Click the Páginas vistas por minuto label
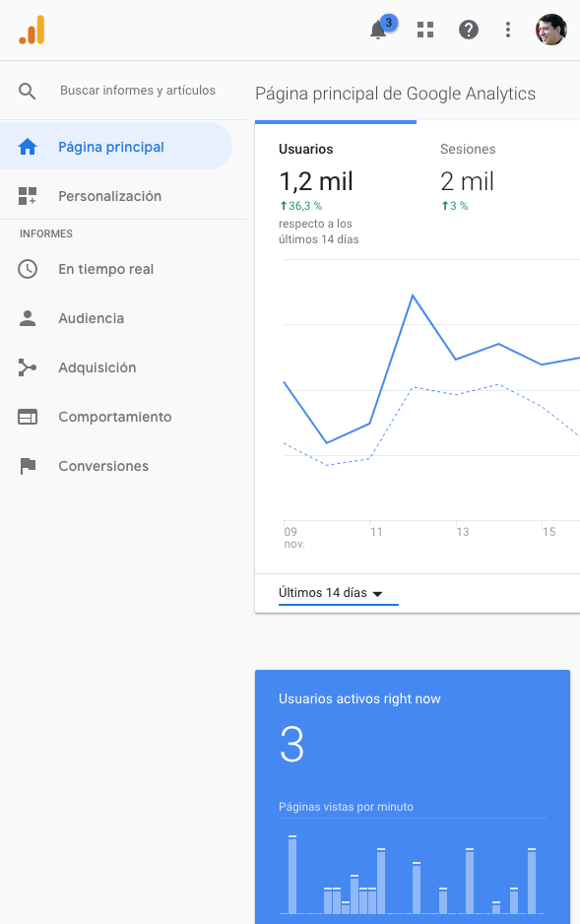This screenshot has width=580, height=924. click(346, 807)
